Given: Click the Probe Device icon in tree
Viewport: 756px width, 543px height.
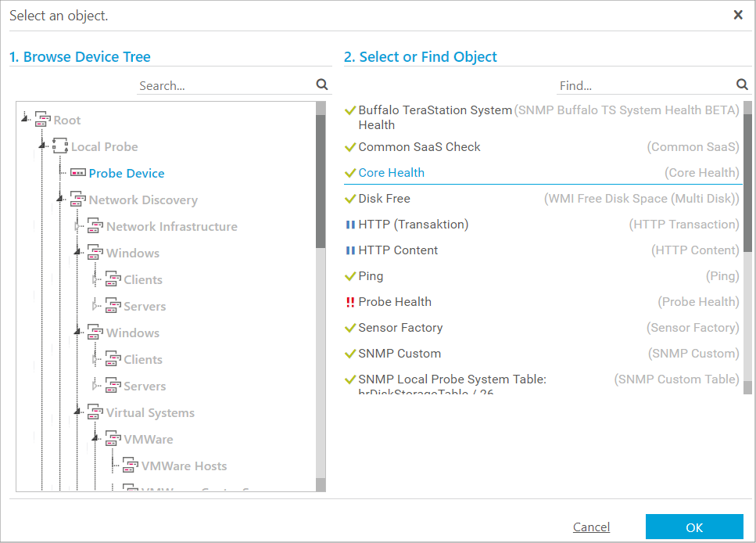Looking at the screenshot, I should tap(78, 173).
